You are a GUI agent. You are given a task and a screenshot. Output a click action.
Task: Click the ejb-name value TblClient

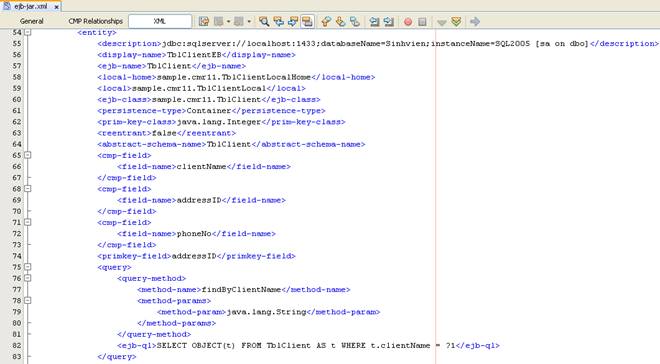[169, 66]
